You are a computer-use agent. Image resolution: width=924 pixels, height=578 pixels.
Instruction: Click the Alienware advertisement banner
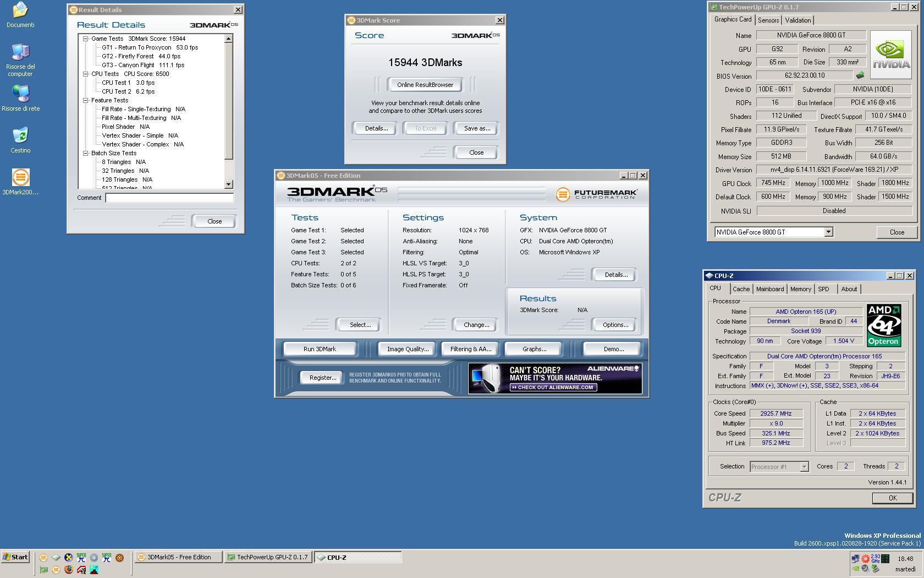coord(555,378)
